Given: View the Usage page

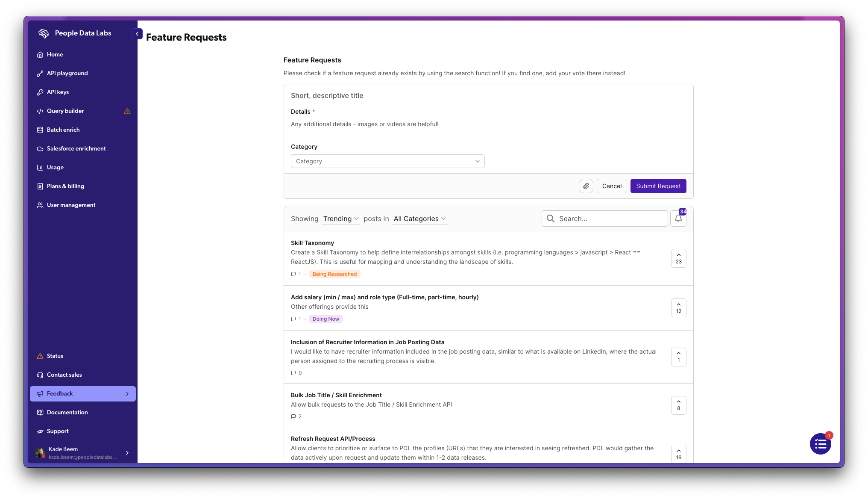Looking at the screenshot, I should [55, 167].
